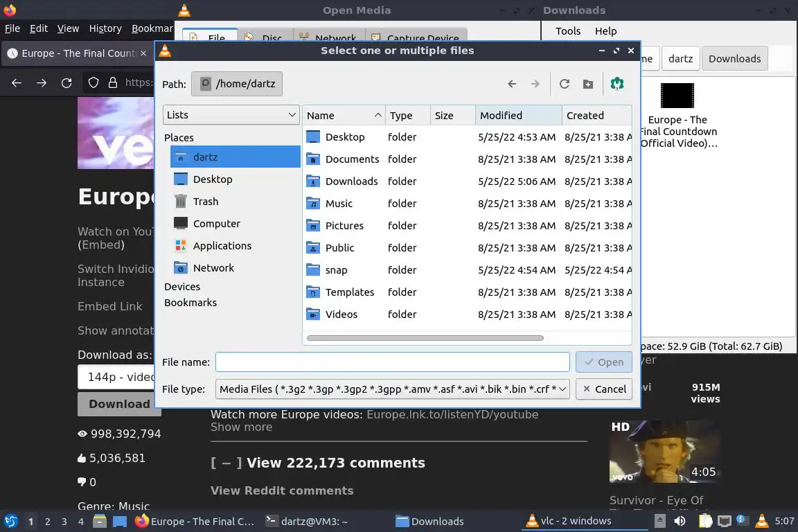Click dartz breadcrumb in Downloads window
The image size is (798, 532).
pyautogui.click(x=680, y=59)
